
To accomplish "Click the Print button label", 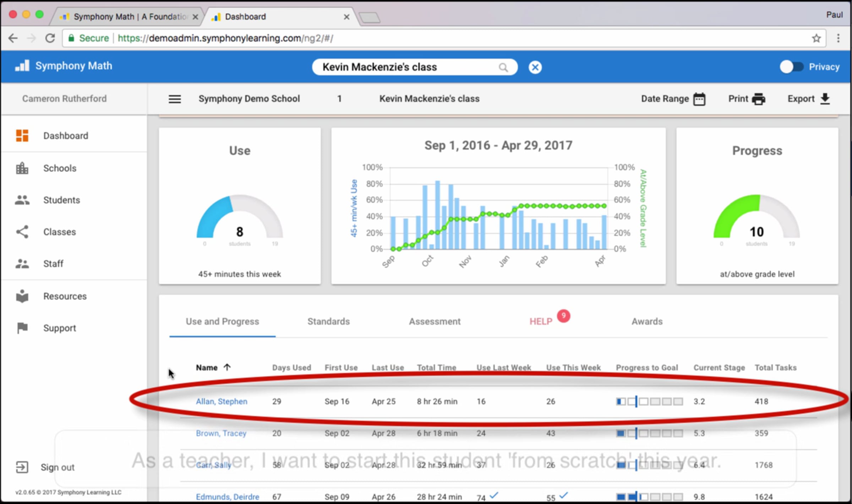I will (738, 99).
